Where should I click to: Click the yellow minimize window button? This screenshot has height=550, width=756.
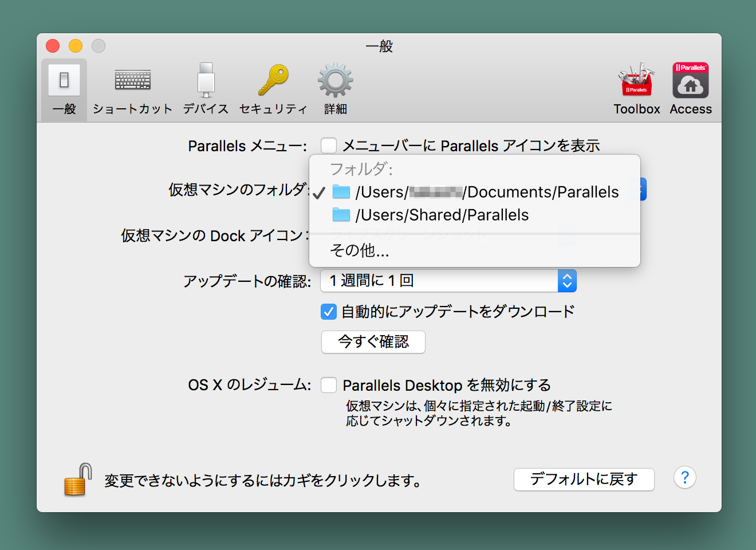pos(76,46)
